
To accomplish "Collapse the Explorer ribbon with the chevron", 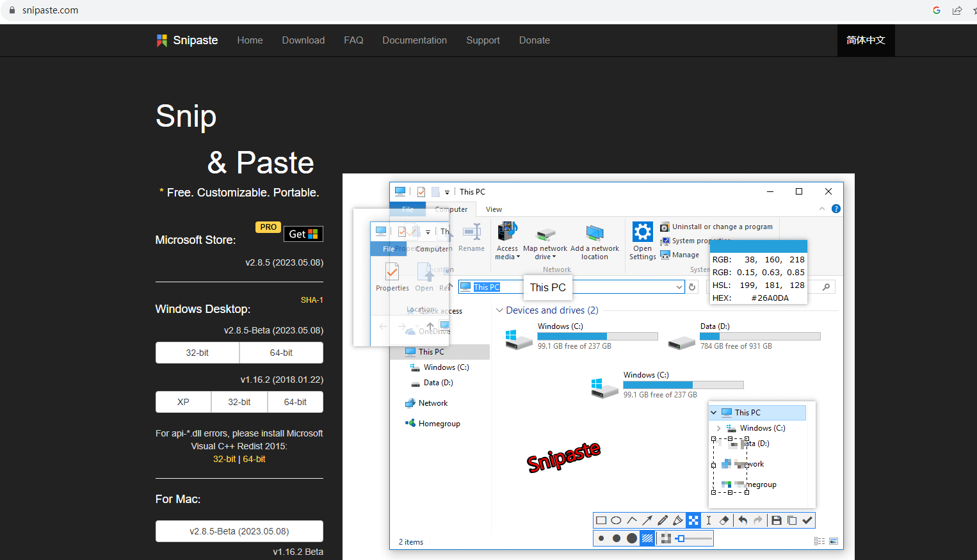I will click(822, 209).
